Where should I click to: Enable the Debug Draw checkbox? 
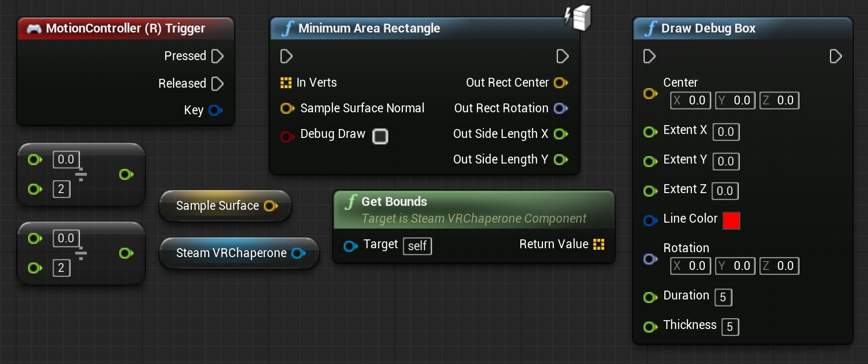coord(380,136)
